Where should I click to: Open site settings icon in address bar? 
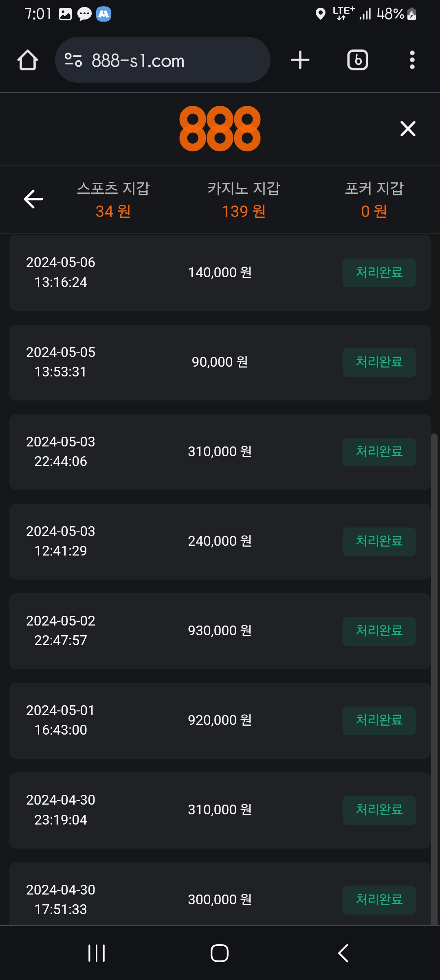click(x=73, y=60)
